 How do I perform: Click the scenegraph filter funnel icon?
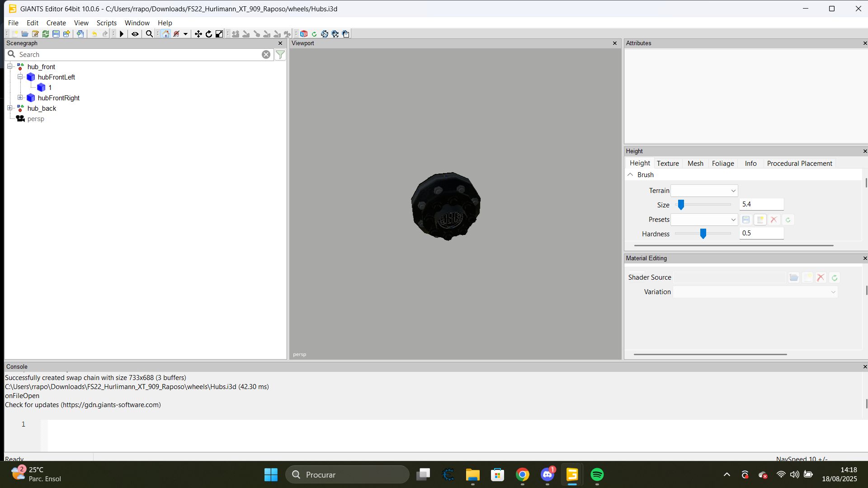click(x=280, y=55)
